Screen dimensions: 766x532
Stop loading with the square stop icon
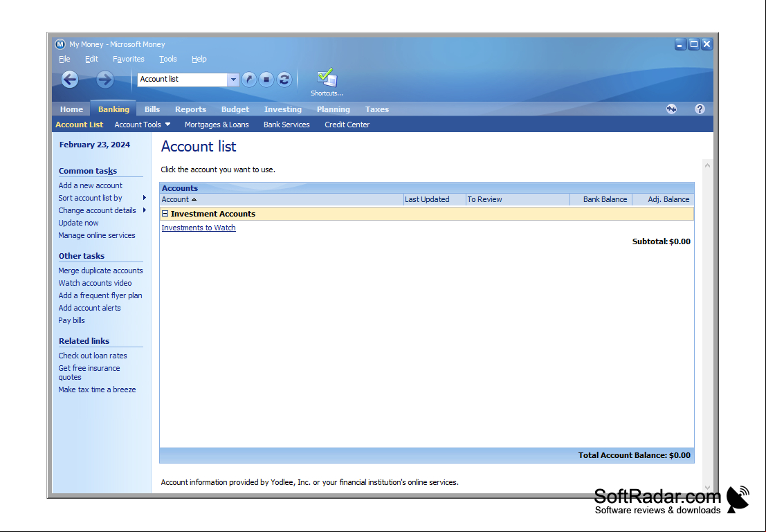(x=266, y=79)
